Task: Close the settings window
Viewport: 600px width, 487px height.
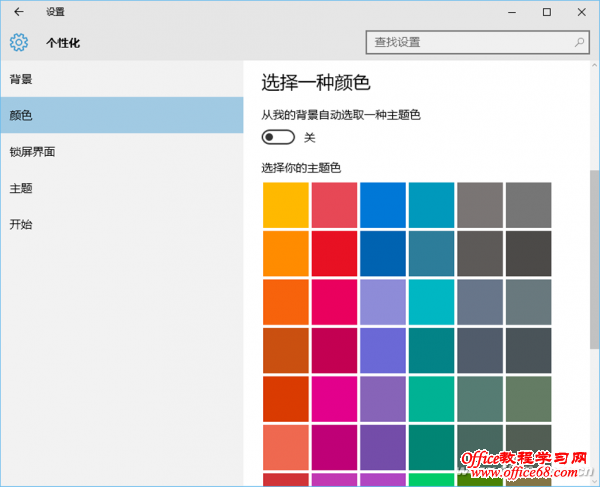Action: click(582, 12)
